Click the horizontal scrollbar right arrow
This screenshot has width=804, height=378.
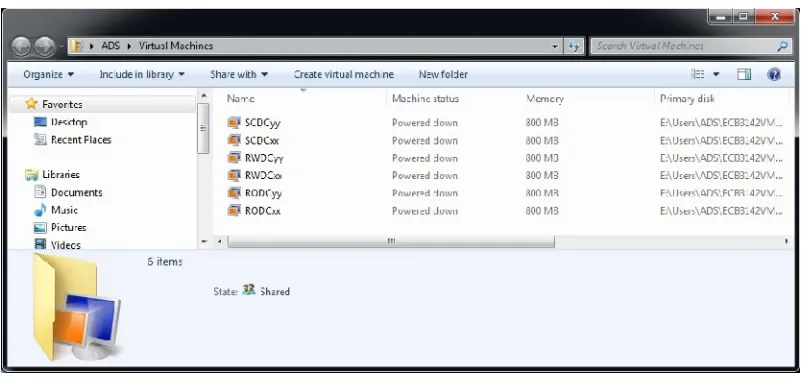787,241
